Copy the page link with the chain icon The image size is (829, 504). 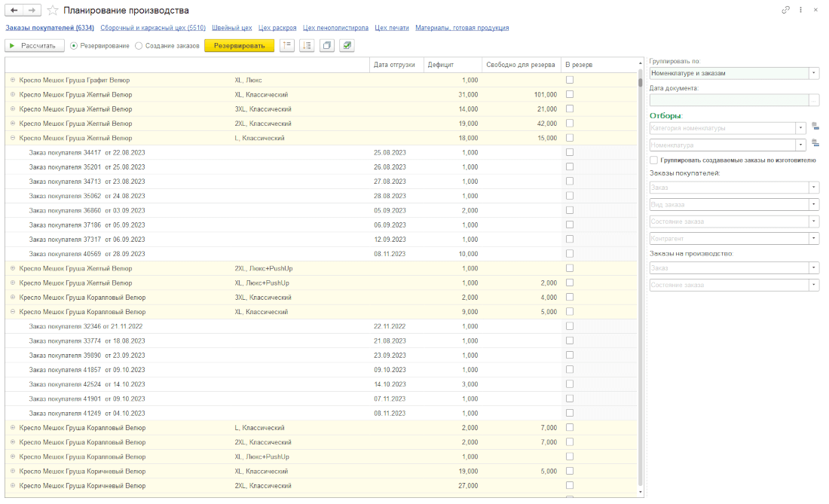[x=786, y=11]
